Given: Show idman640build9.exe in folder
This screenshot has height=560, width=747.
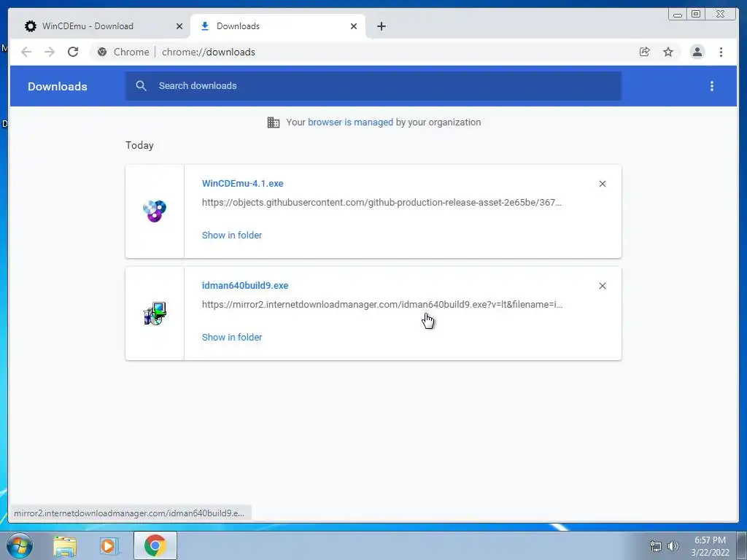Looking at the screenshot, I should (x=232, y=337).
